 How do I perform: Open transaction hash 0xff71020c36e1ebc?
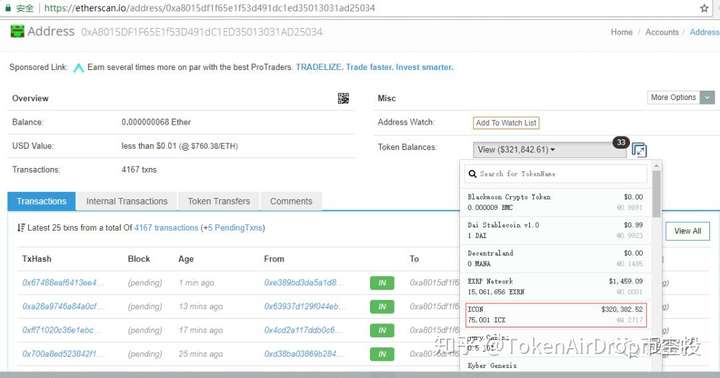point(61,330)
